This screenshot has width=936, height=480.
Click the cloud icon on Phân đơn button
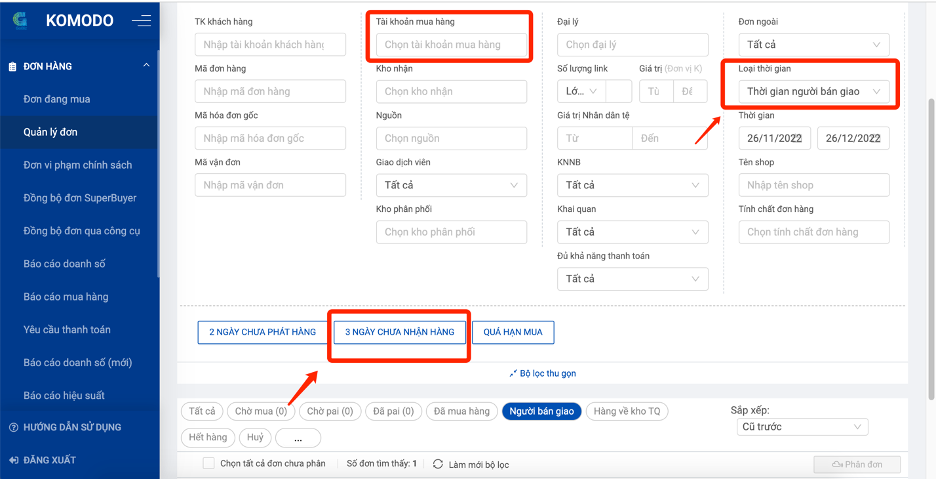[x=835, y=464]
